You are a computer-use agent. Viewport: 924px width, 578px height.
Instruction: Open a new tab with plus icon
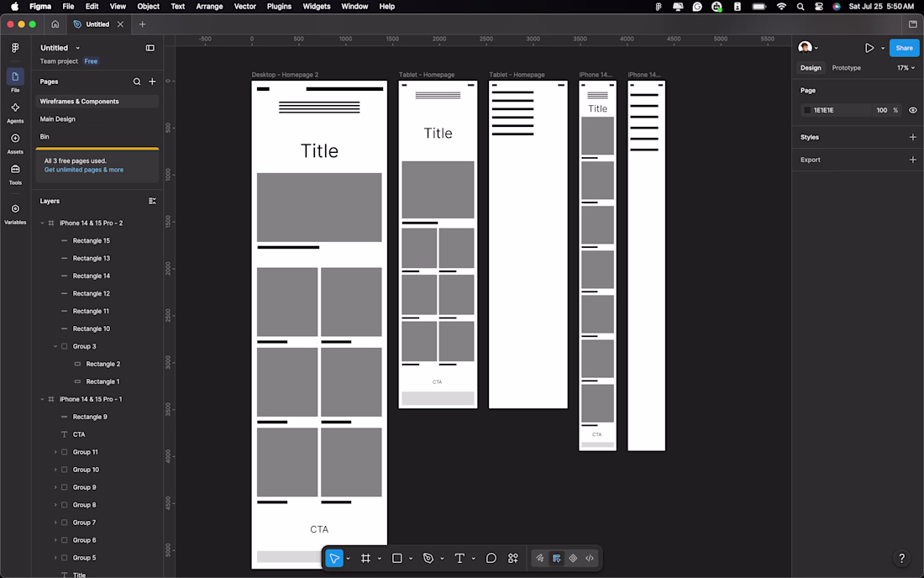point(142,24)
